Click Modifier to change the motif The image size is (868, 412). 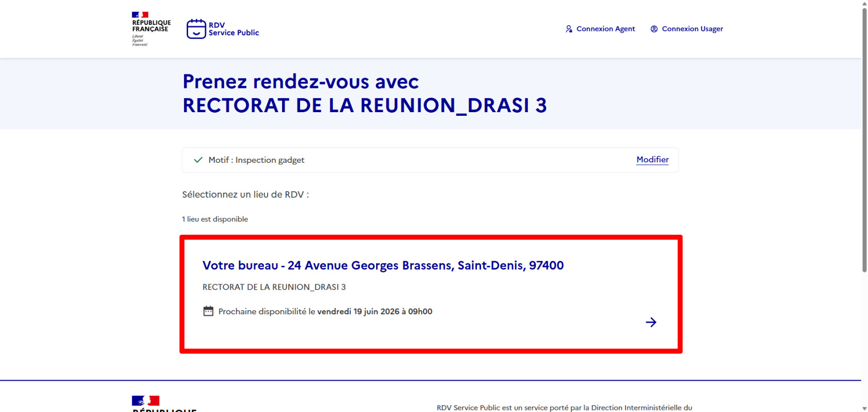point(653,160)
